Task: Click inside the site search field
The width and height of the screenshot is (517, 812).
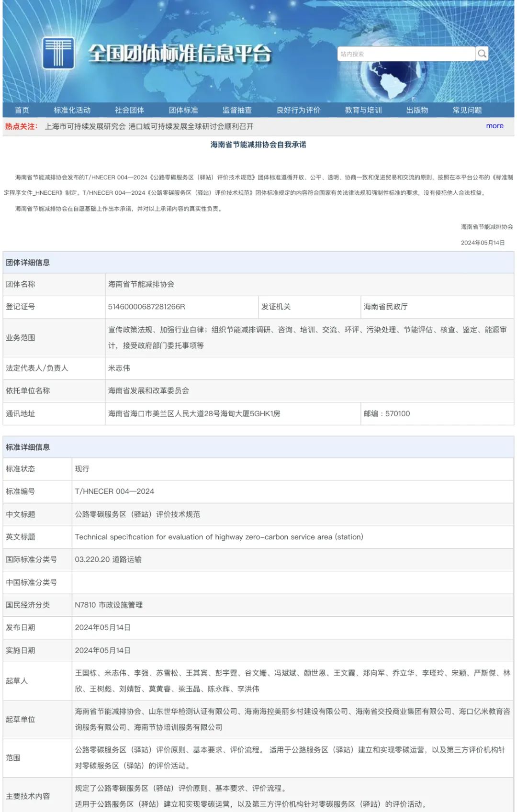Action: tap(405, 54)
